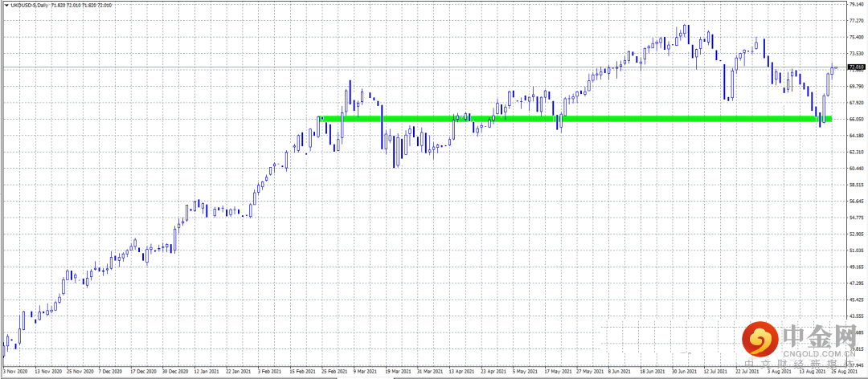Click the 17 Dec 2020 date label
Image resolution: width=868 pixels, height=379 pixels.
click(143, 372)
